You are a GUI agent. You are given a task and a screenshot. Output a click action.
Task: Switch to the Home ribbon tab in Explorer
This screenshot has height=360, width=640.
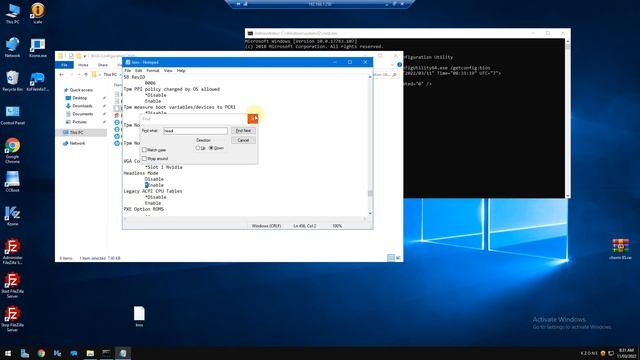click(83, 65)
